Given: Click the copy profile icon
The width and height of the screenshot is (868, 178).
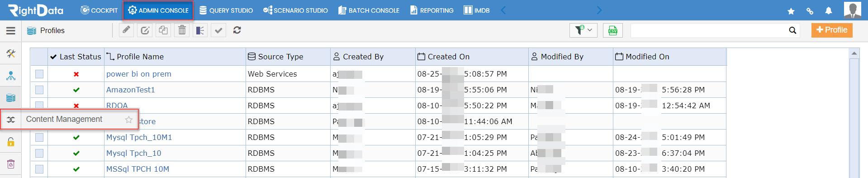Looking at the screenshot, I should (163, 30).
